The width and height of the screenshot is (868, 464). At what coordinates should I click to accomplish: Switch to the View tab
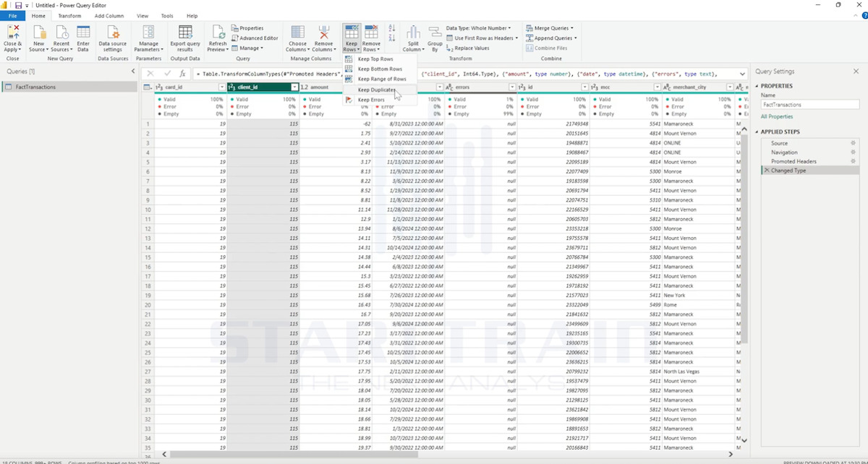coord(142,16)
